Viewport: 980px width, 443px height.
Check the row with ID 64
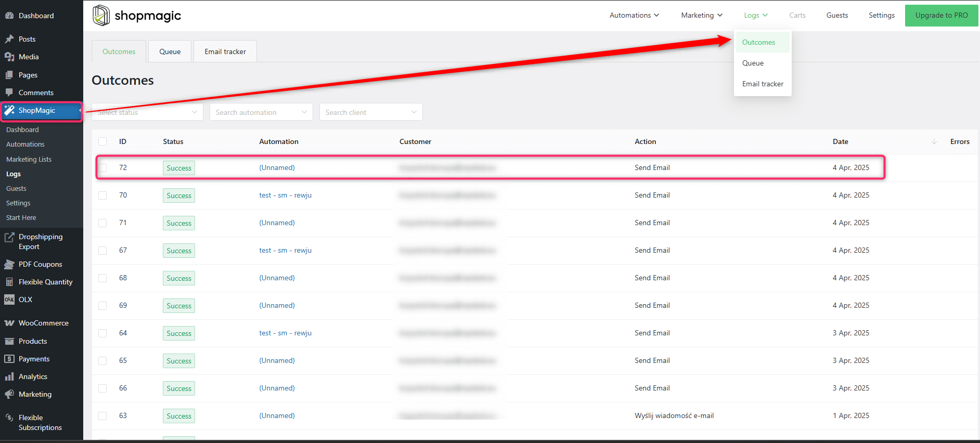tap(102, 333)
